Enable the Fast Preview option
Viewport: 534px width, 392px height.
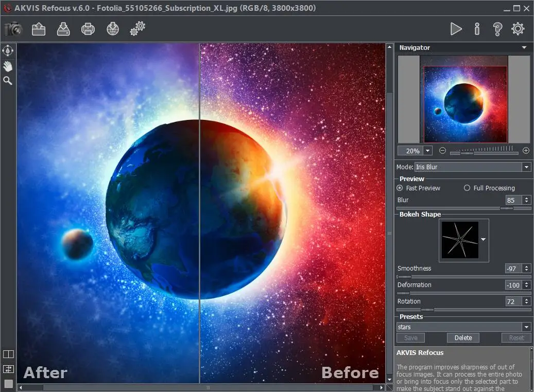coord(400,188)
